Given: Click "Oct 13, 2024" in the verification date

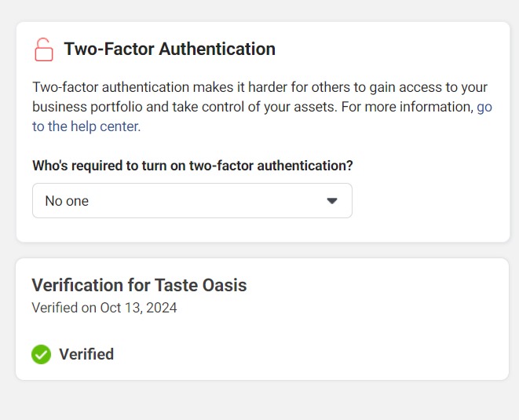Looking at the screenshot, I should 138,308.
